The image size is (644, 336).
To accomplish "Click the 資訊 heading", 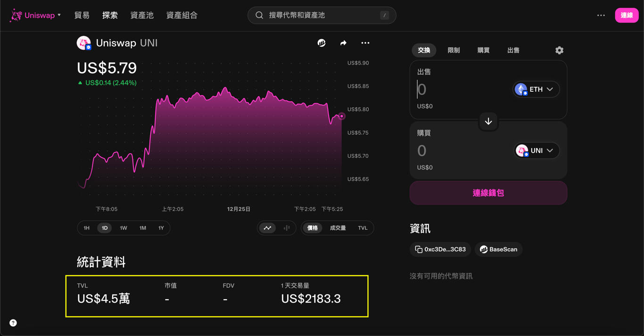I will click(x=420, y=229).
